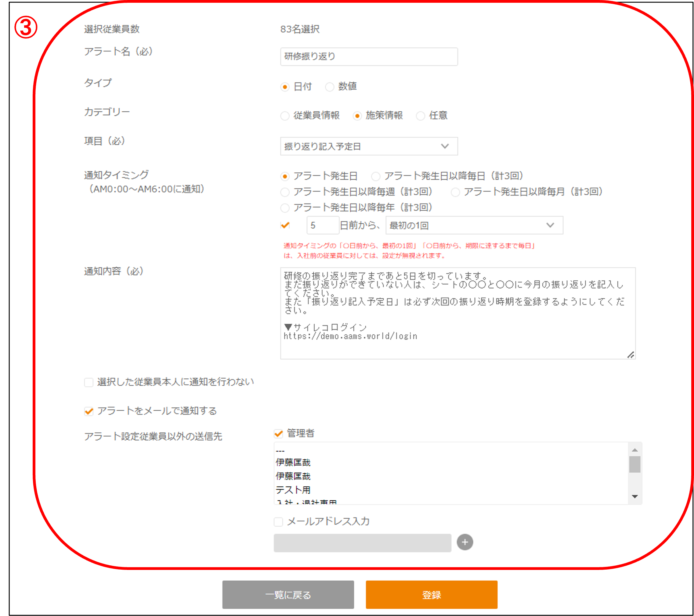
Task: Click the days-before number field showing 5
Action: (323, 225)
